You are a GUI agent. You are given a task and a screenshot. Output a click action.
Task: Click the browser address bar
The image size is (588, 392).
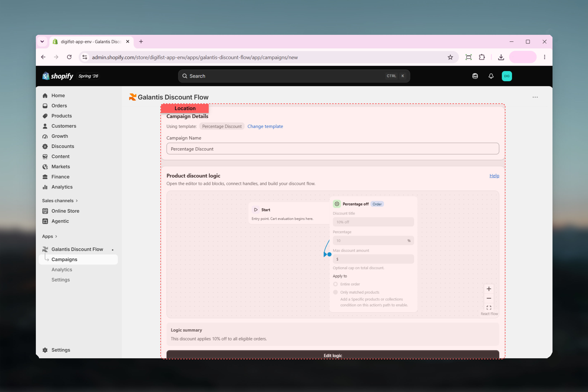point(269,57)
